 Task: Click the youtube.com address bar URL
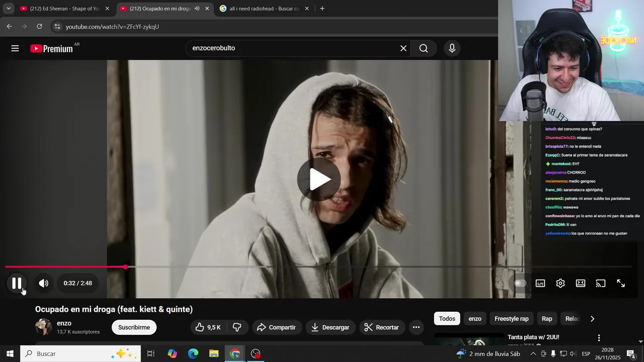tap(112, 27)
